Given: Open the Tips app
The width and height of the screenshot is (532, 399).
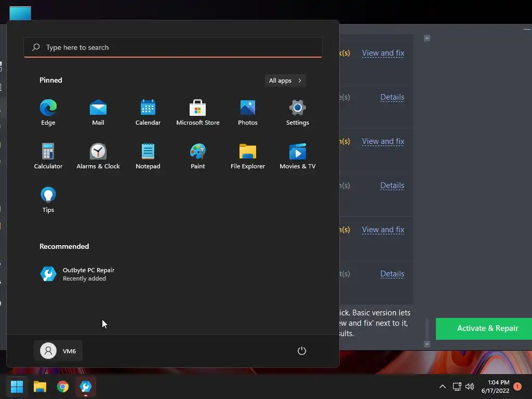Looking at the screenshot, I should [48, 200].
